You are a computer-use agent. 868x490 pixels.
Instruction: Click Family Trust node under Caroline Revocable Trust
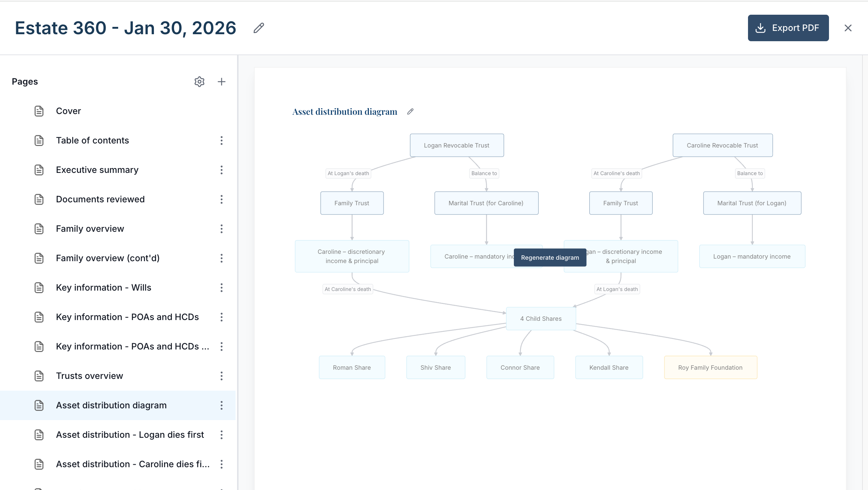coord(621,203)
